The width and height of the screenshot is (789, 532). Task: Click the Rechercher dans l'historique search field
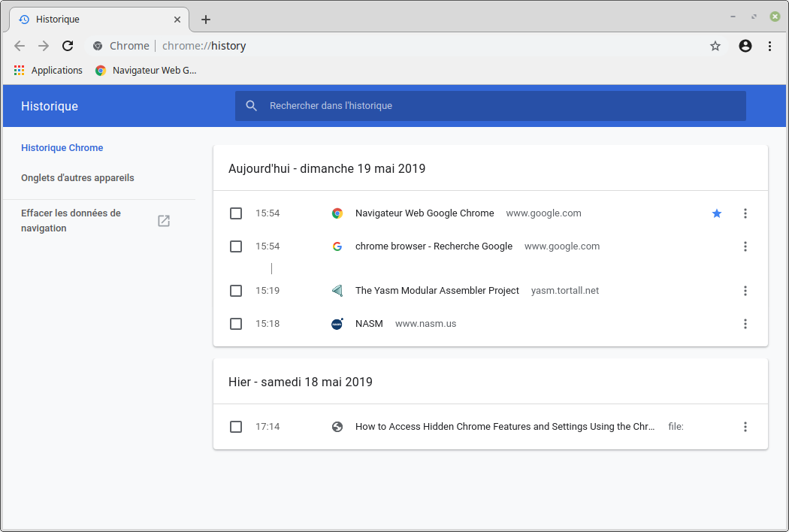pyautogui.click(x=490, y=106)
